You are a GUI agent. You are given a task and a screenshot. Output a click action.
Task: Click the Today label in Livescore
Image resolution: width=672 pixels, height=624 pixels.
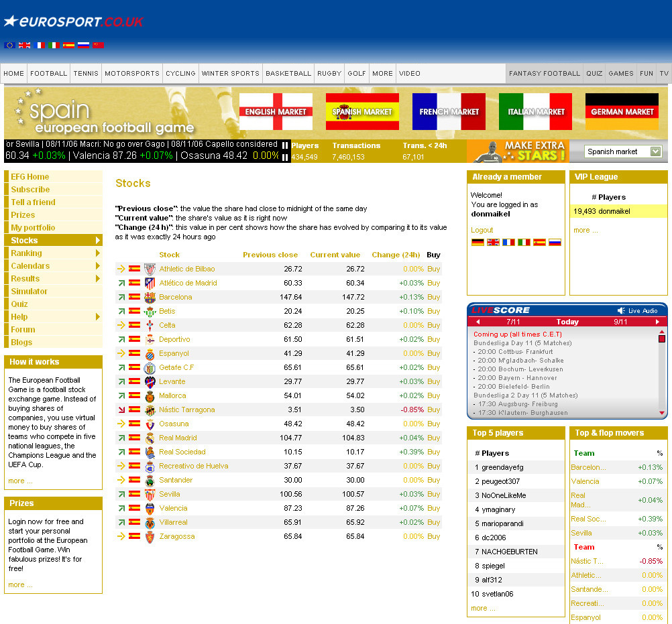pyautogui.click(x=567, y=322)
